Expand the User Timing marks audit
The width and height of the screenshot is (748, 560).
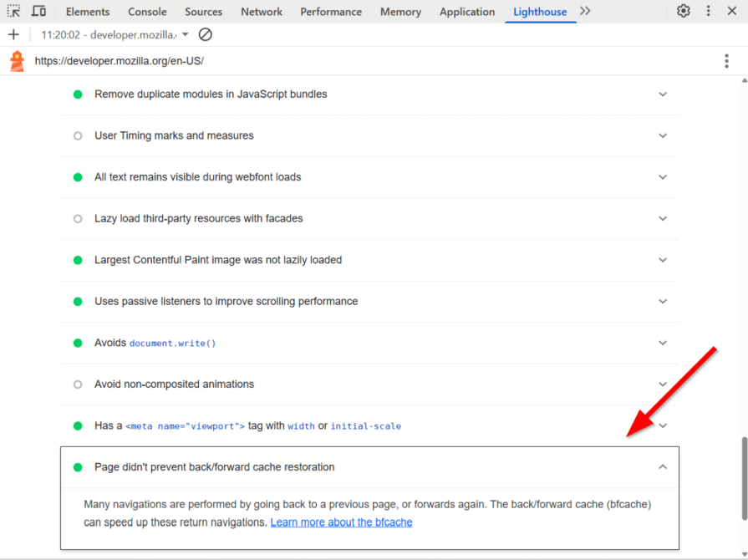pos(662,135)
